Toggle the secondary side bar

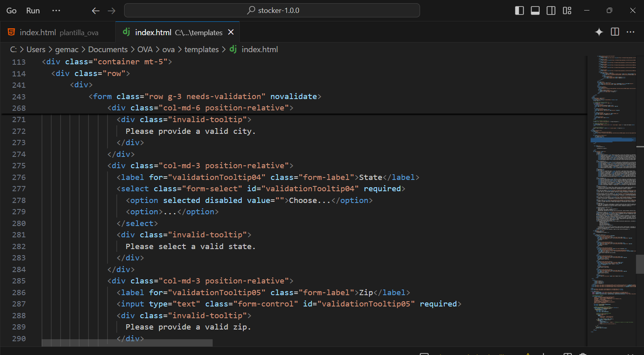[x=551, y=11]
